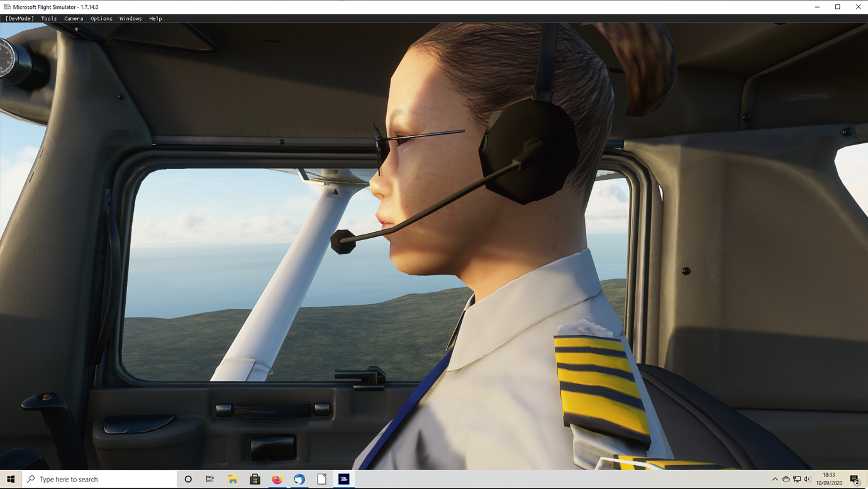Open File Explorer from the taskbar

tap(232, 479)
